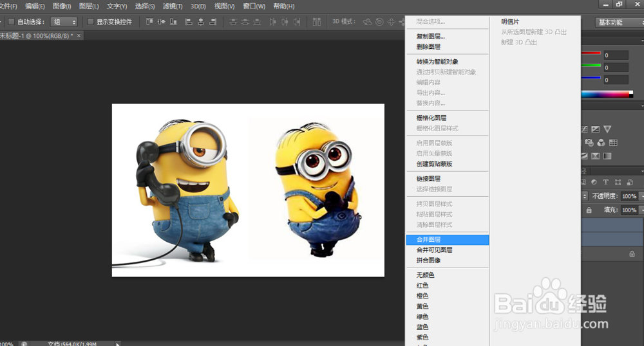The image size is (644, 346).
Task: Add a Photo Filter adjustment
Action: point(589,143)
